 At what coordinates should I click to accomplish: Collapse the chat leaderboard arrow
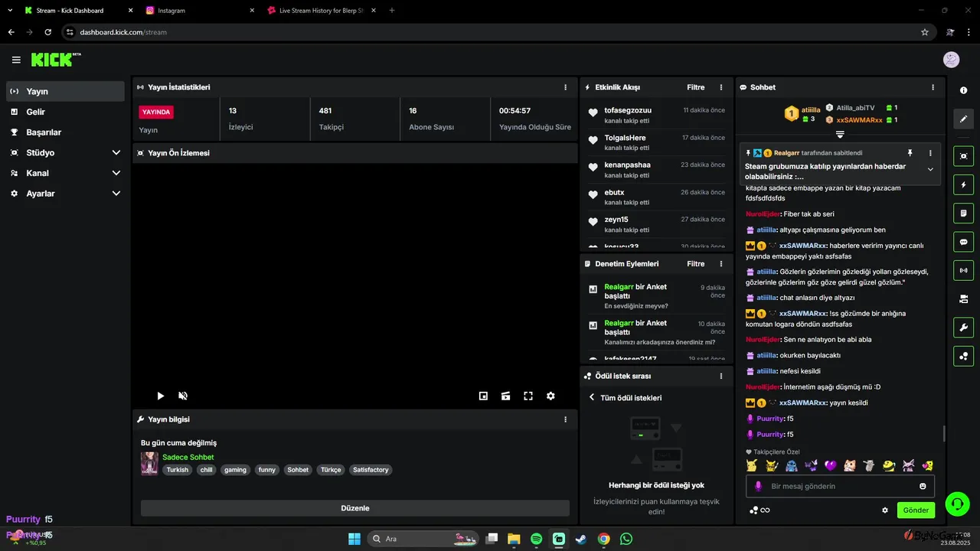coord(840,135)
